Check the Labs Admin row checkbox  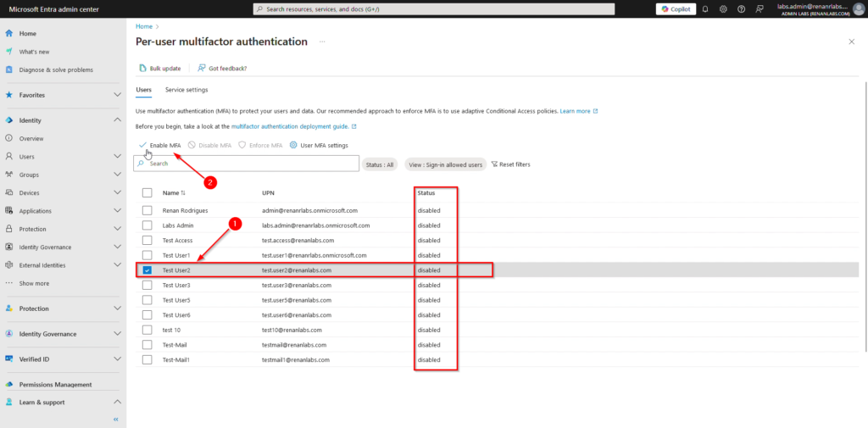[x=147, y=225]
